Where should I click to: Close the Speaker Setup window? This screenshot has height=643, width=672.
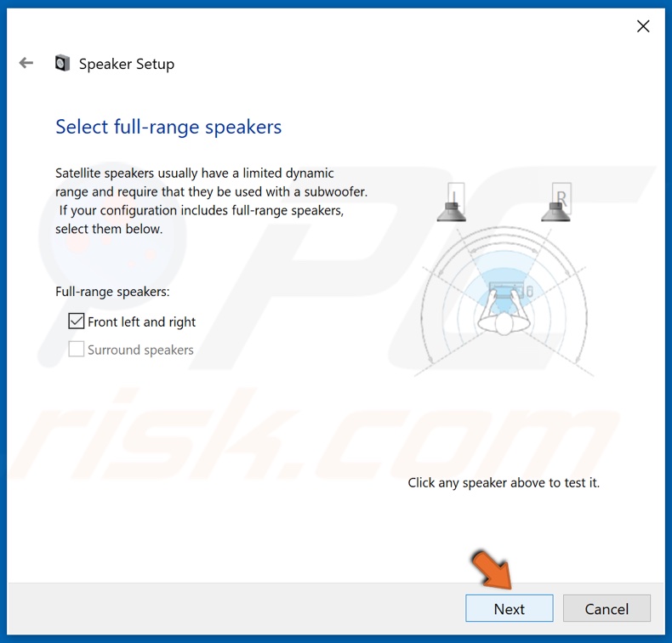point(643,26)
